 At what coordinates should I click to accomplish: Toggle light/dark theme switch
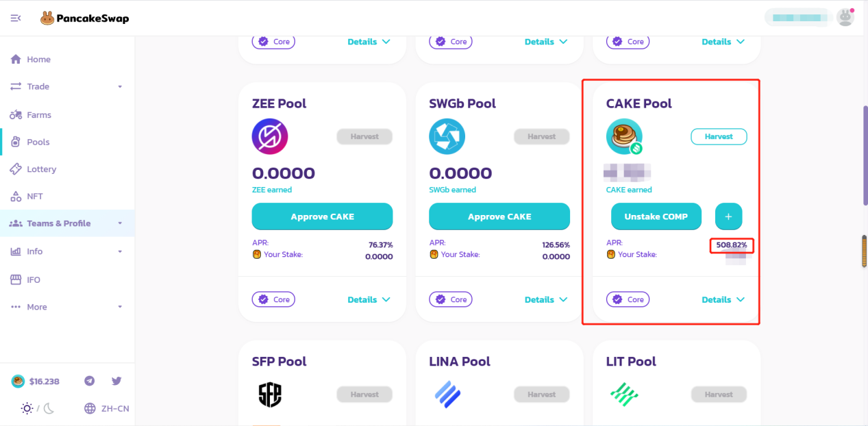[x=38, y=408]
